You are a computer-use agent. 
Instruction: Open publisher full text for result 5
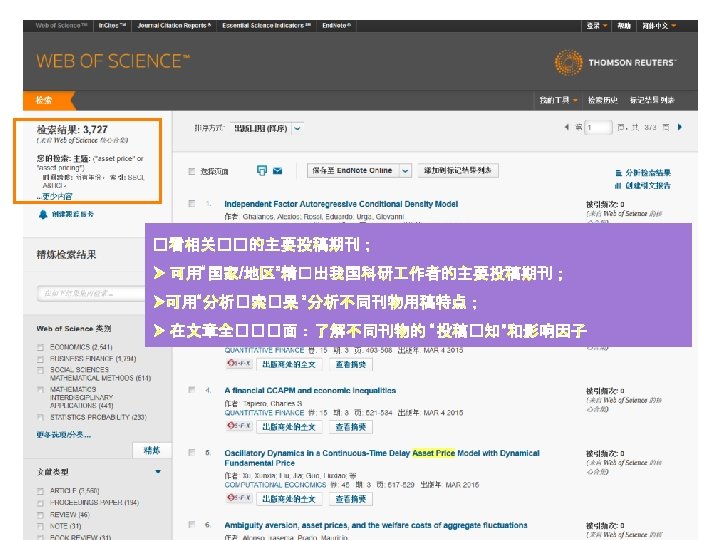click(x=289, y=499)
